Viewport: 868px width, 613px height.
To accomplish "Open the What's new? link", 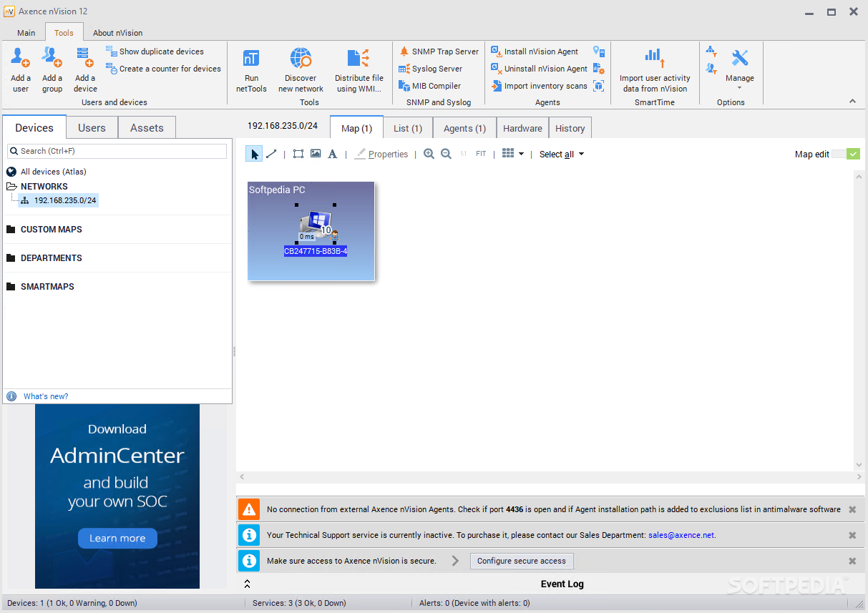I will (x=46, y=396).
